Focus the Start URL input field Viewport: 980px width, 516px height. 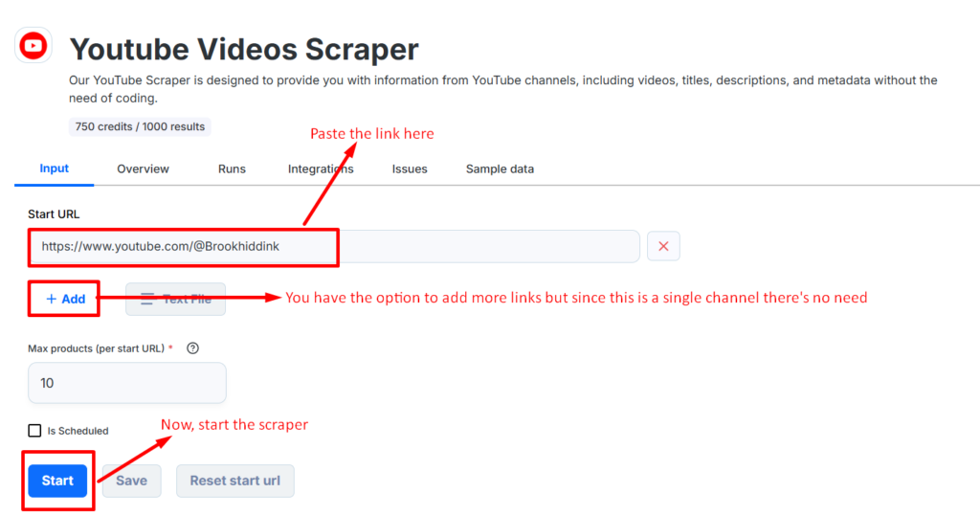pos(334,246)
